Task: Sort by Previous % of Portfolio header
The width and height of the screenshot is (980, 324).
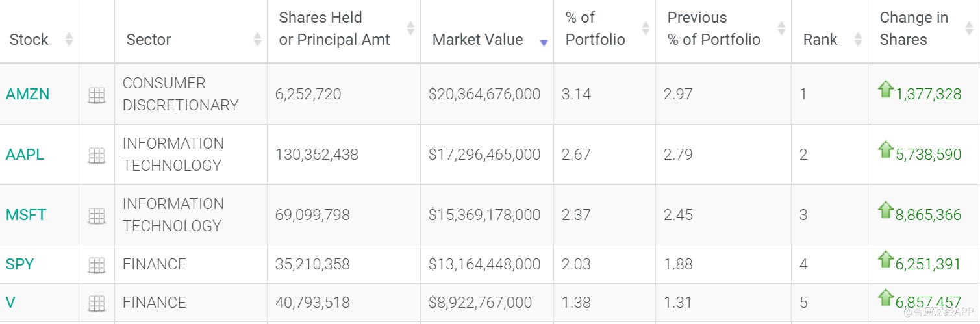Action: point(781,29)
